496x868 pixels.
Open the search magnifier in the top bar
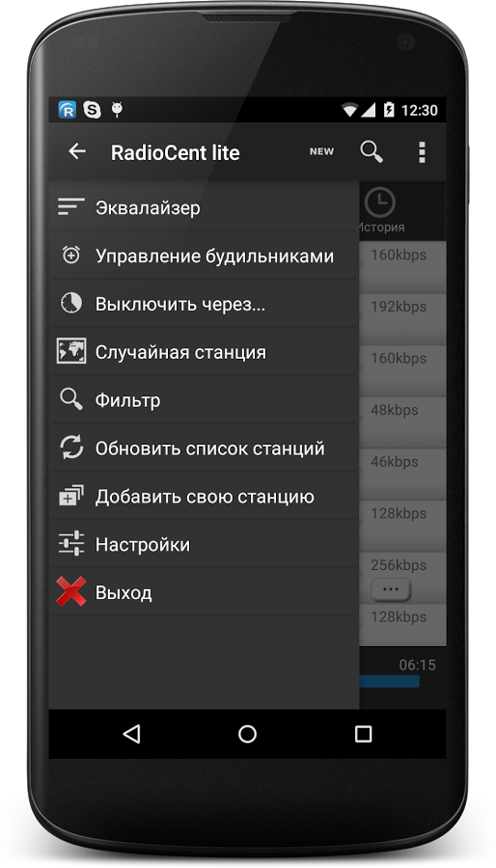coord(372,151)
